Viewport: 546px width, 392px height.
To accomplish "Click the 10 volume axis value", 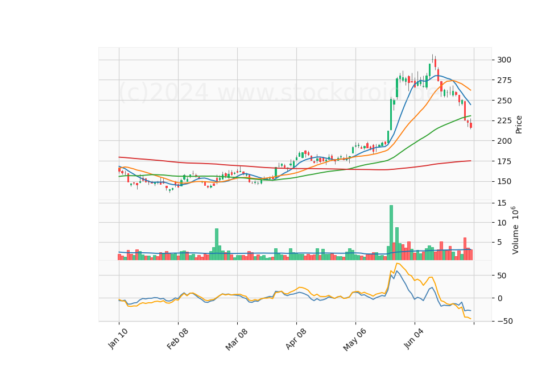I will pyautogui.click(x=502, y=223).
